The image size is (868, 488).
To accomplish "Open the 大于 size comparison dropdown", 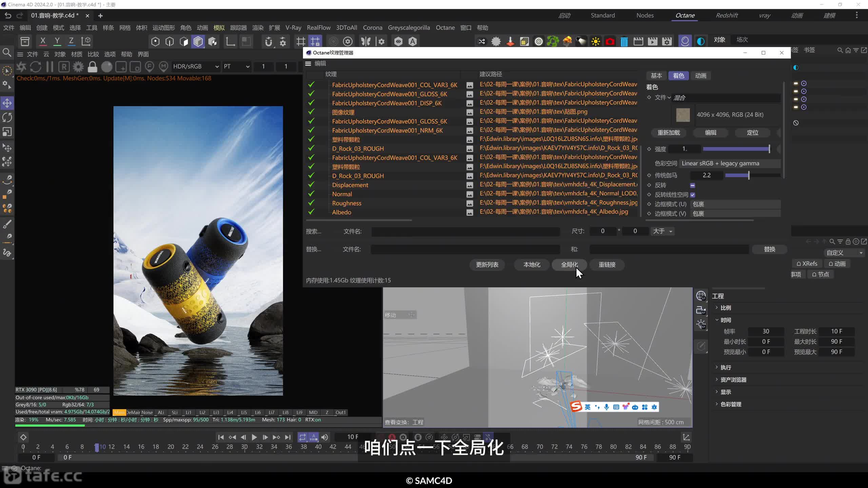I will coord(663,231).
